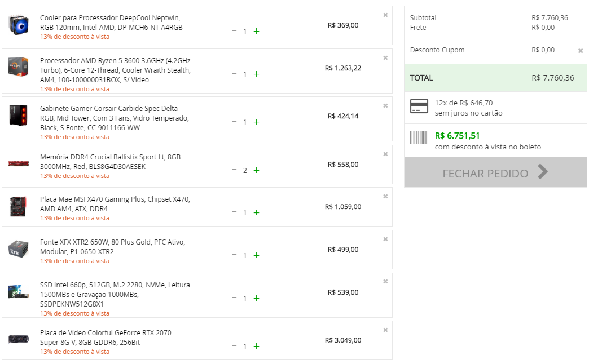Increase quantity of AMD Ryzen 5 3600
589x364 pixels.
coord(256,74)
